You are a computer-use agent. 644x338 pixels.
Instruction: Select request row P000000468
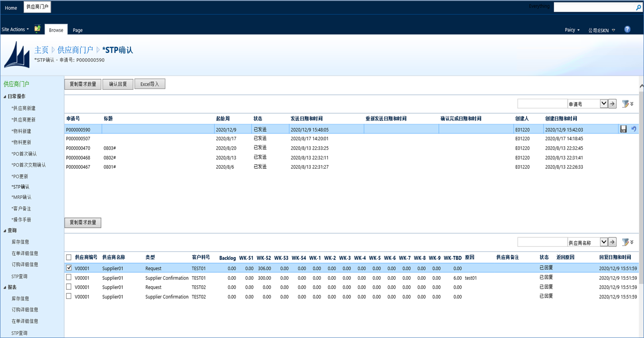pyautogui.click(x=351, y=157)
